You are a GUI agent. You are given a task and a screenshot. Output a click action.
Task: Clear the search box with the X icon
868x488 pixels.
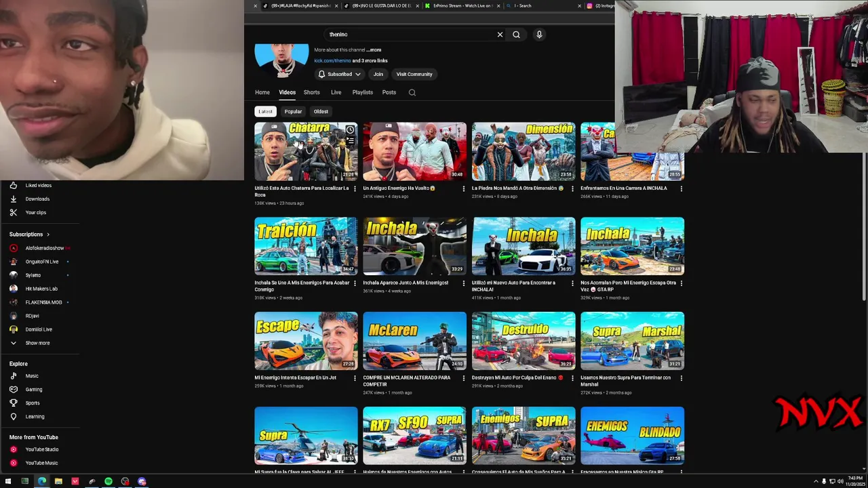coord(500,35)
